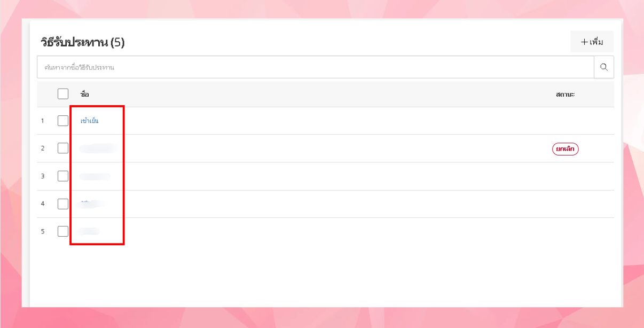Open the เช้าเย็น entry link
Image resolution: width=644 pixels, height=328 pixels.
[89, 121]
